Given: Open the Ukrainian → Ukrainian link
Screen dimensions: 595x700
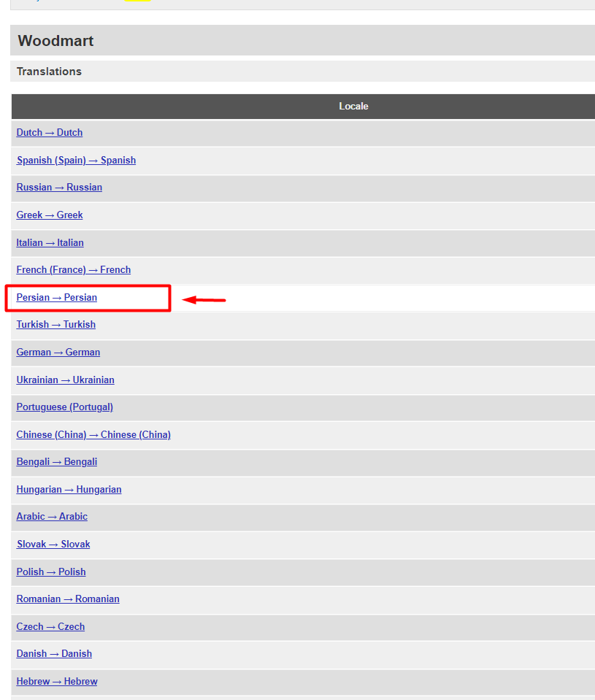Looking at the screenshot, I should (x=65, y=380).
